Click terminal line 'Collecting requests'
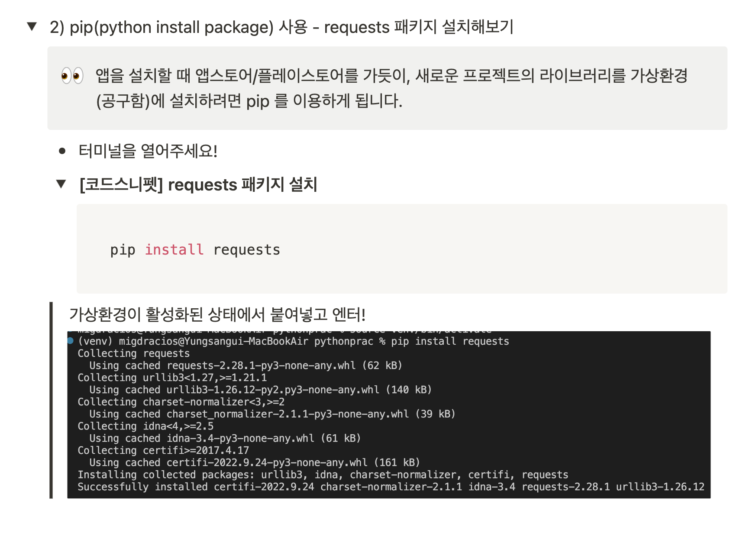Viewport: 756px width, 536px height. point(134,354)
